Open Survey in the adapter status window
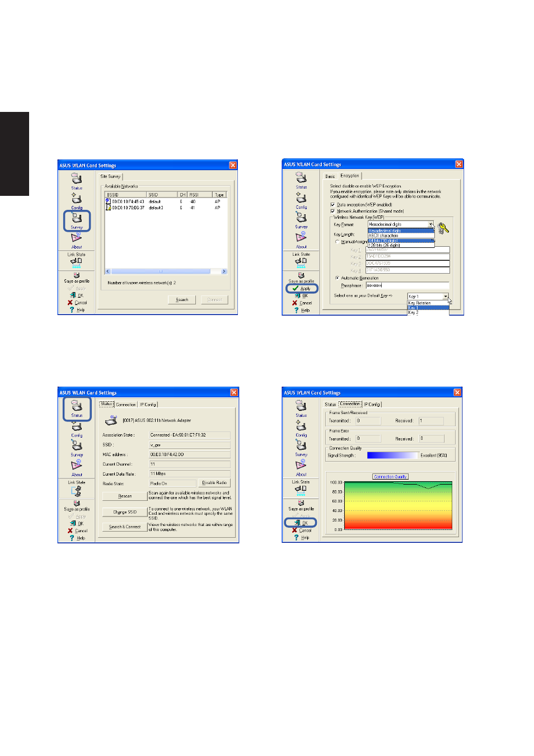534x756 pixels. [77, 448]
